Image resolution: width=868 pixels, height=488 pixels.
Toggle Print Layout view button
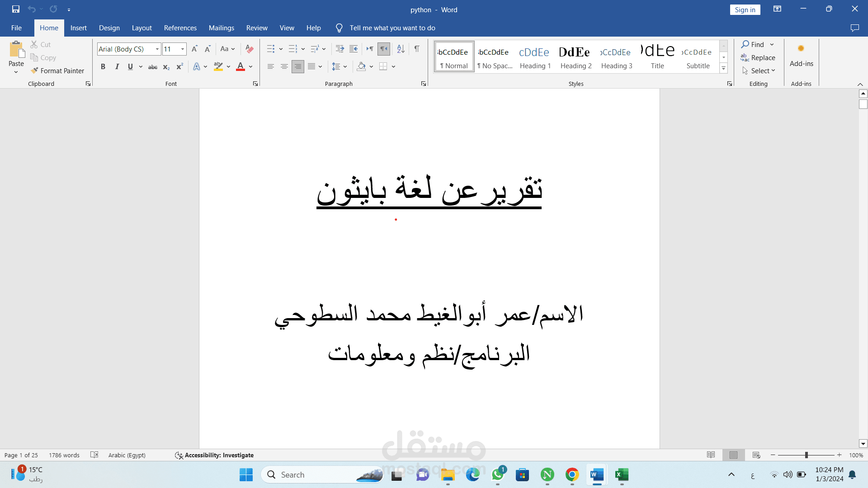click(x=733, y=455)
